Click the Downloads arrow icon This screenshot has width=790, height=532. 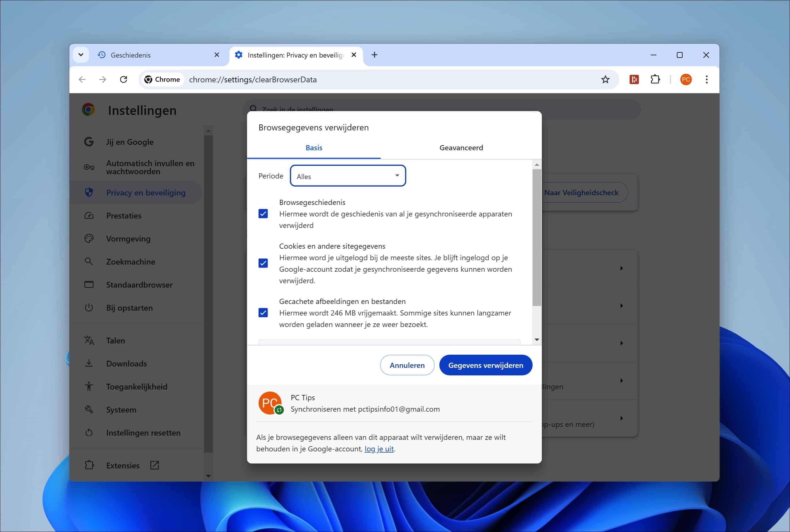coord(89,363)
